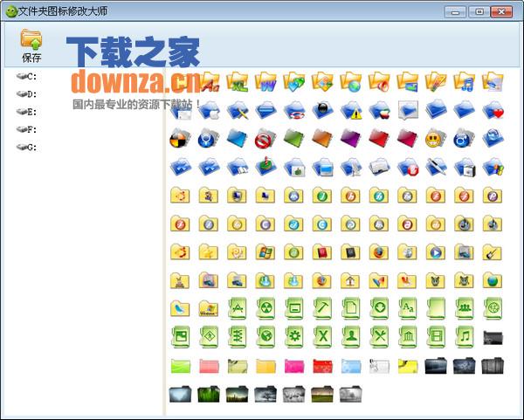This screenshot has width=524, height=420.
Task: Select the blue folder with rainbow Apple logo
Action: pyautogui.click(x=379, y=110)
